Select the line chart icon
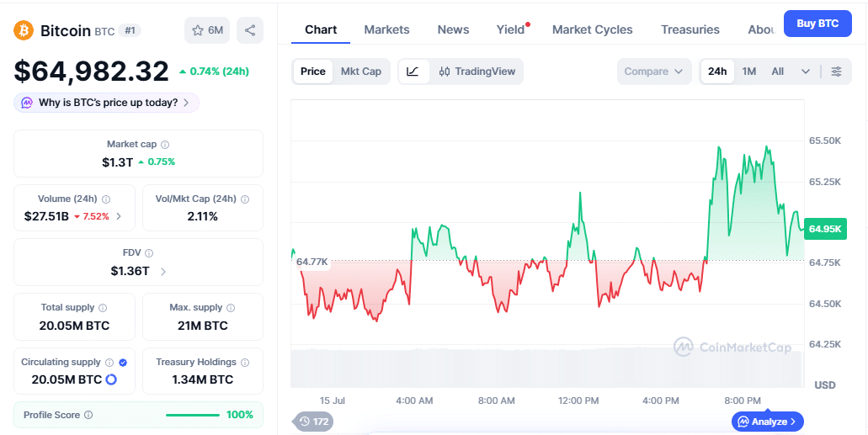The width and height of the screenshot is (868, 435). (413, 72)
